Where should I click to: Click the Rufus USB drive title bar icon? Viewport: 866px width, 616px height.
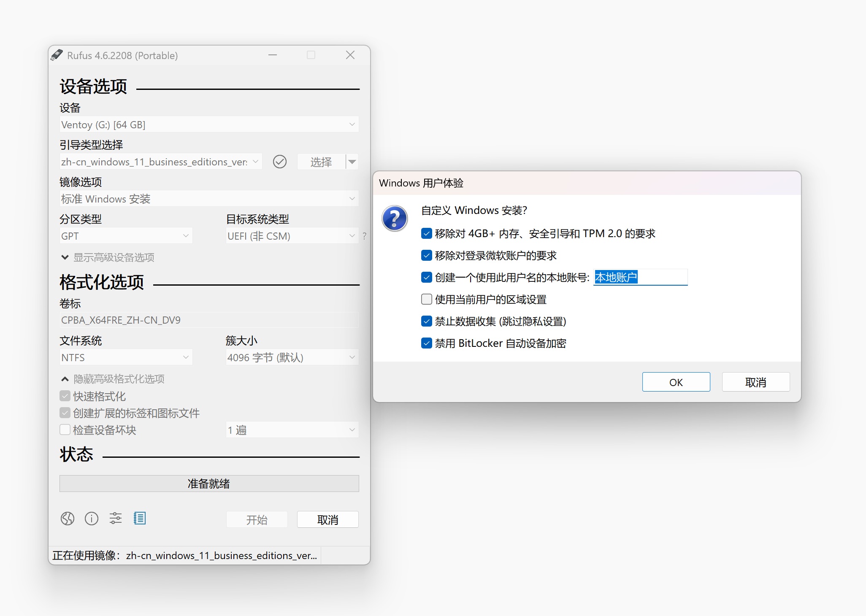(x=57, y=55)
